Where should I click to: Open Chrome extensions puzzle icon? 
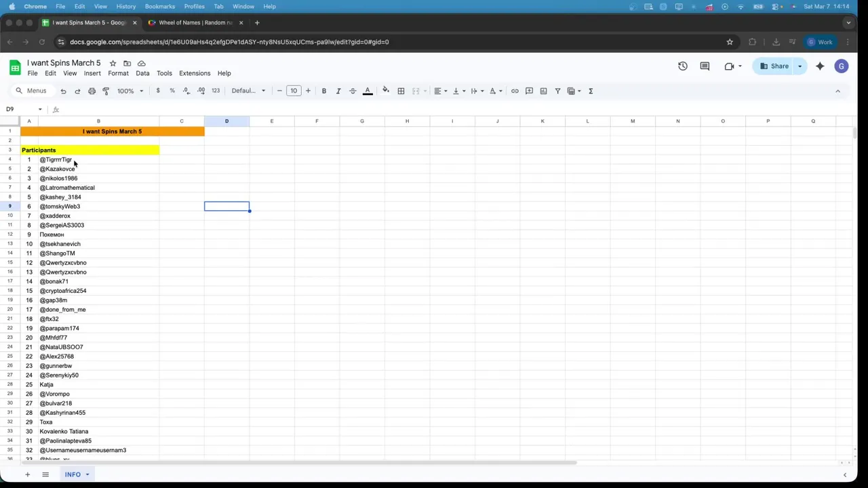pyautogui.click(x=752, y=42)
